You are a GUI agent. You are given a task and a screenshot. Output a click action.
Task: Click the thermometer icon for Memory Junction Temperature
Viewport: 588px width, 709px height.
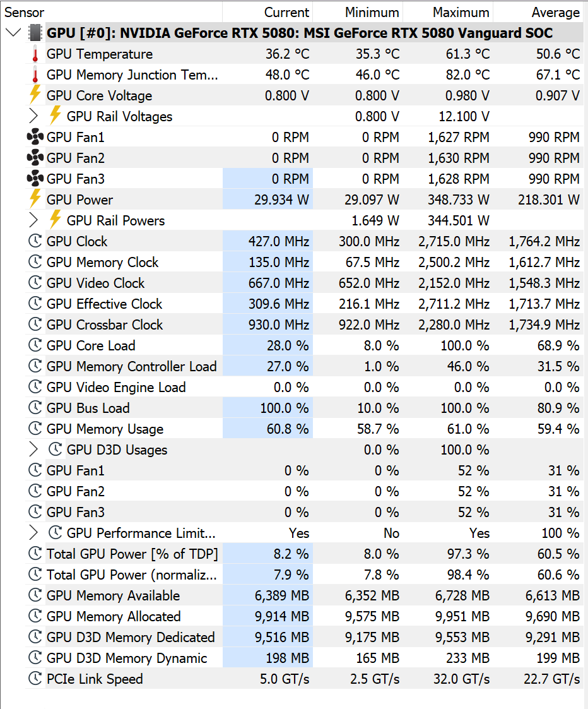coord(35,75)
